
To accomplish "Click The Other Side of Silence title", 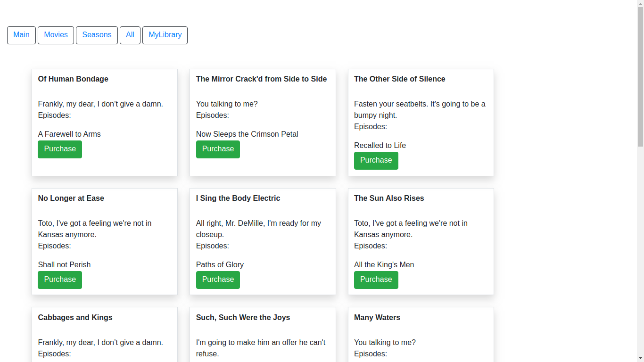I will 399,79.
